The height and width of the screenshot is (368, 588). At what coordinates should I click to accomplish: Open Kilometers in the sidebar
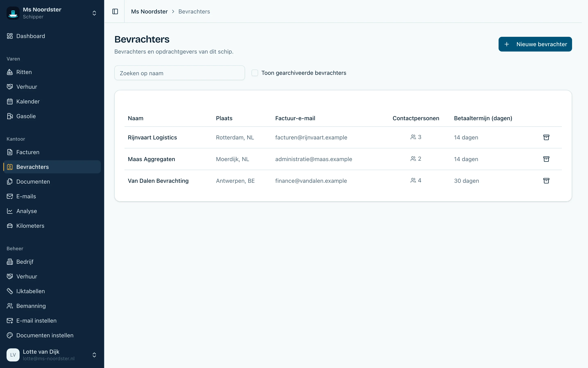pyautogui.click(x=52, y=226)
